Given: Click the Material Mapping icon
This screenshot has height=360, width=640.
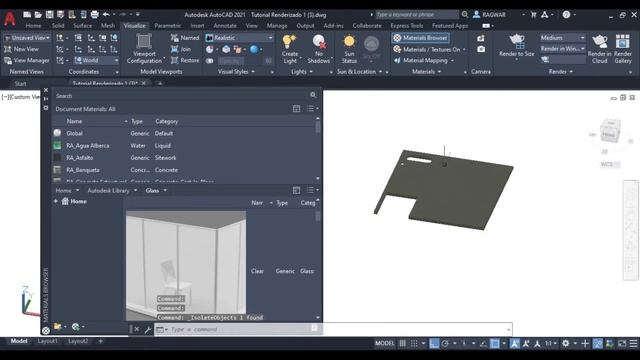Looking at the screenshot, I should 397,60.
